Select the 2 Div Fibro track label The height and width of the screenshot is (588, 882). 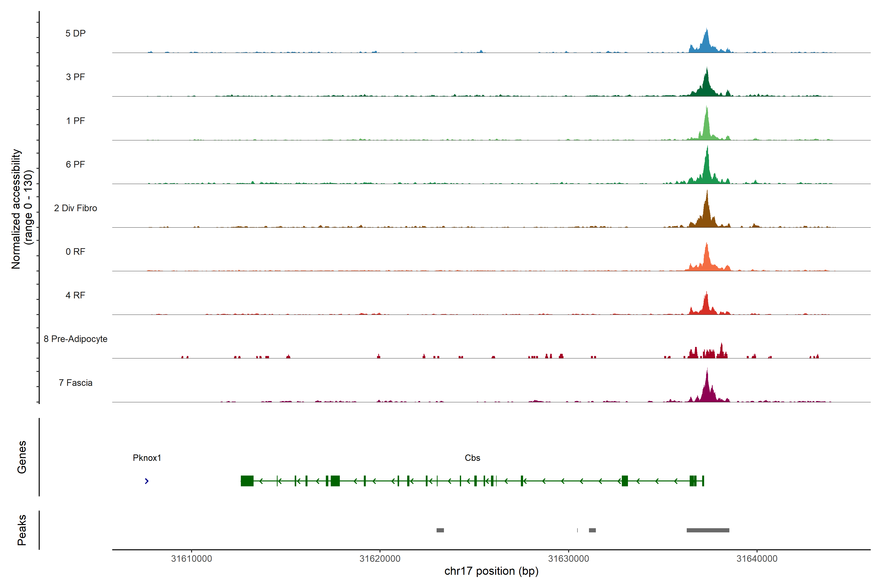[x=75, y=208]
